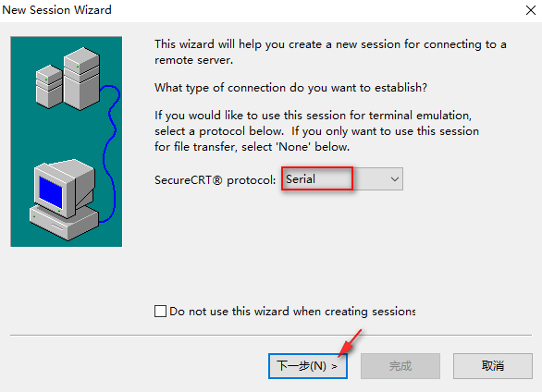Click the blue screen of the desktop monitor
This screenshot has width=542, height=392.
point(51,192)
